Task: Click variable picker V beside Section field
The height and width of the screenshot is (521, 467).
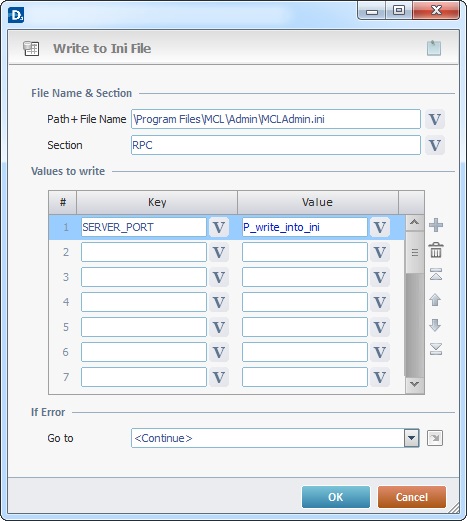Action: point(435,145)
